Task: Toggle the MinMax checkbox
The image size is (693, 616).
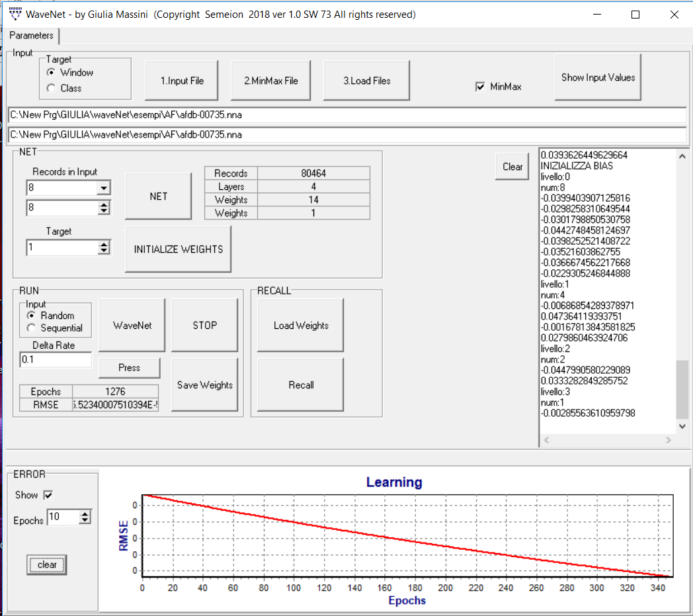Action: coord(480,87)
